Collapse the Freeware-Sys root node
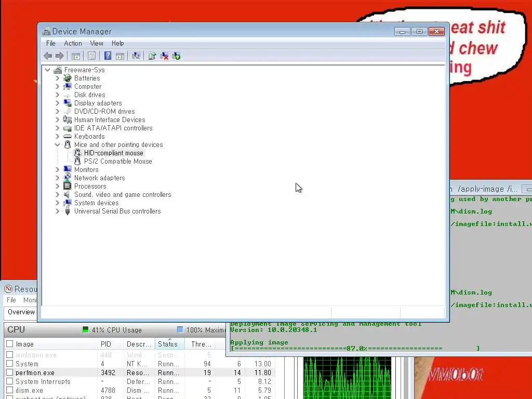The width and height of the screenshot is (532, 399). click(47, 70)
